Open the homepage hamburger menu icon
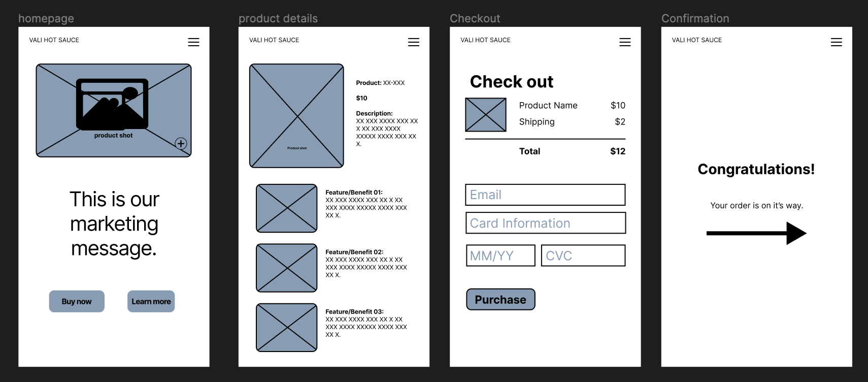Image resolution: width=868 pixels, height=382 pixels. (193, 42)
